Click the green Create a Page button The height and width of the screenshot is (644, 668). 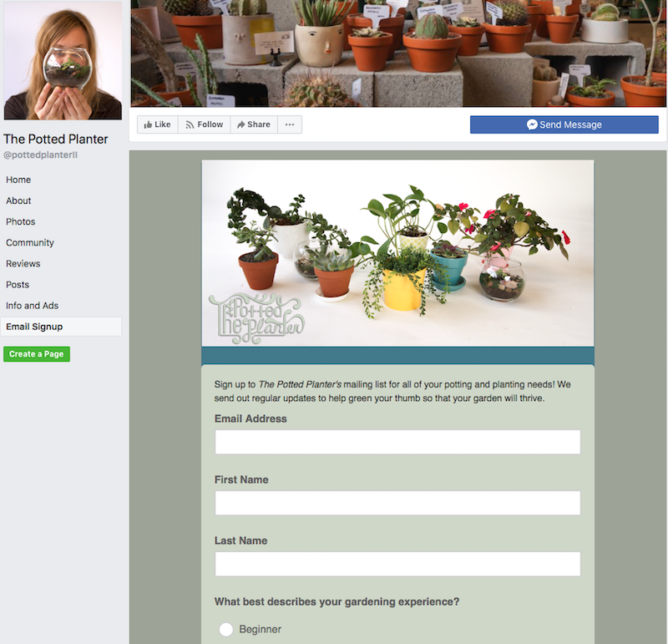click(x=37, y=354)
